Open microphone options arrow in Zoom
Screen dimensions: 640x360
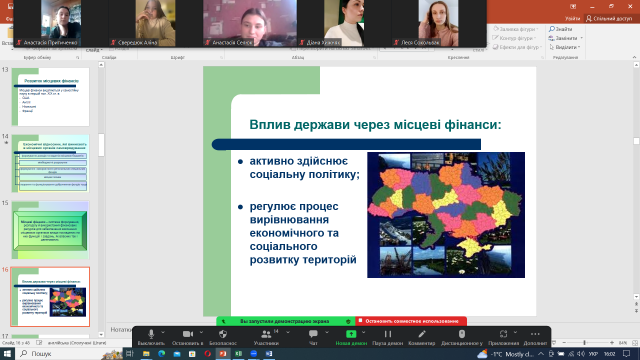163,333
